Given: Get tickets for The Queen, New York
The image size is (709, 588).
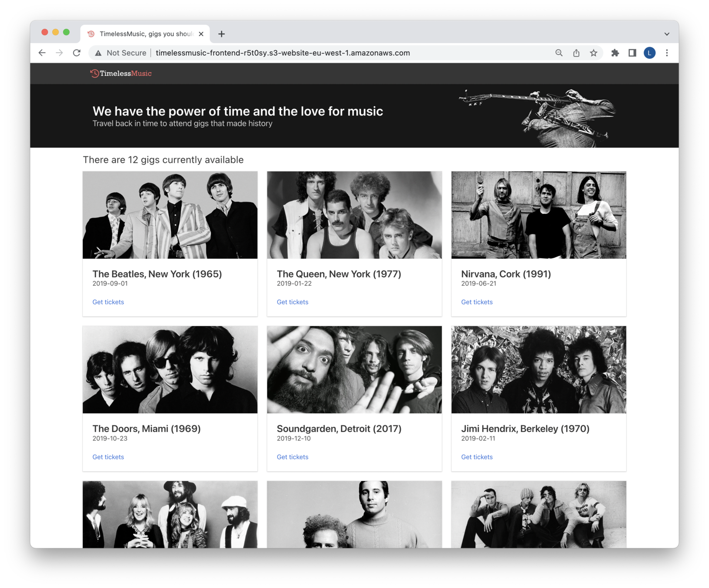Looking at the screenshot, I should click(x=292, y=302).
